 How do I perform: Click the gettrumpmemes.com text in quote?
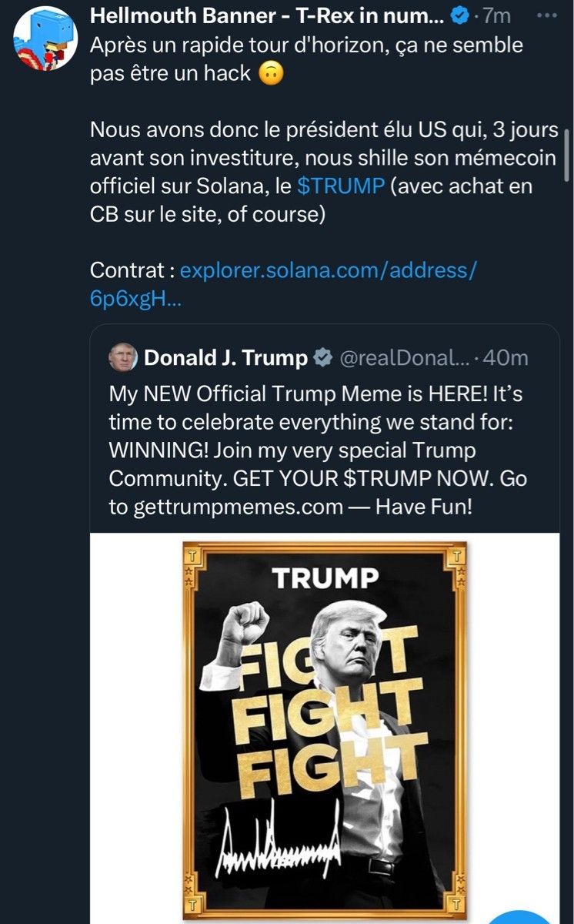225,507
